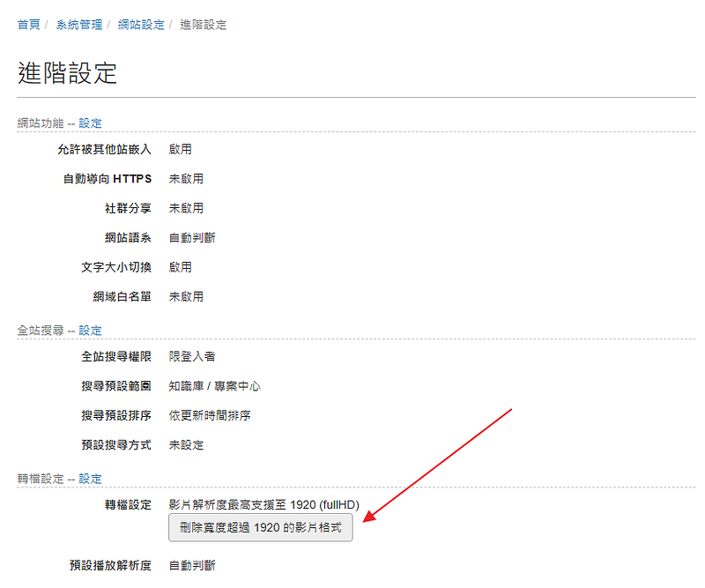Click 自動導向 HTTPS label

click(108, 179)
